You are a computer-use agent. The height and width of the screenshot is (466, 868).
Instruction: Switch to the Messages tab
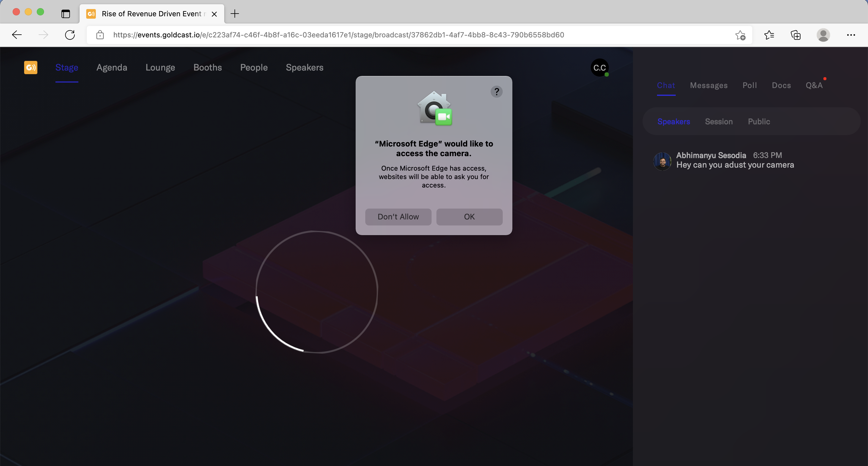click(x=709, y=85)
